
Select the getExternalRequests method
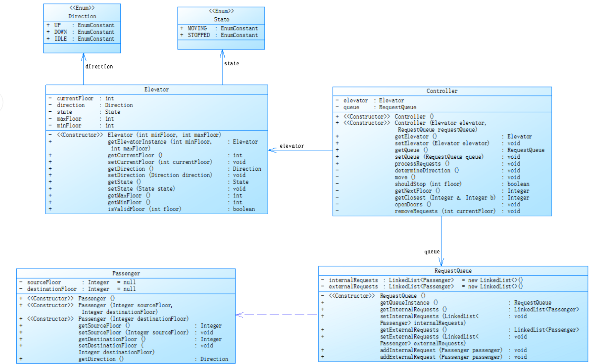click(450, 330)
